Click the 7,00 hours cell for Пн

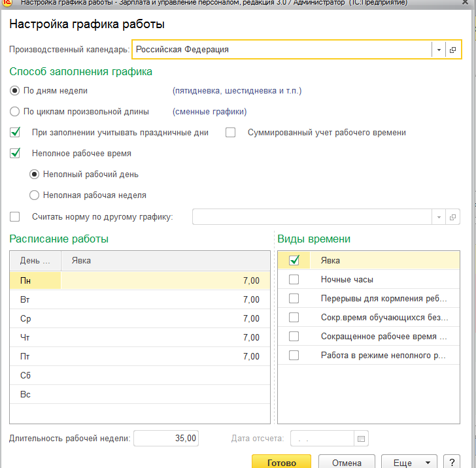tap(166, 280)
